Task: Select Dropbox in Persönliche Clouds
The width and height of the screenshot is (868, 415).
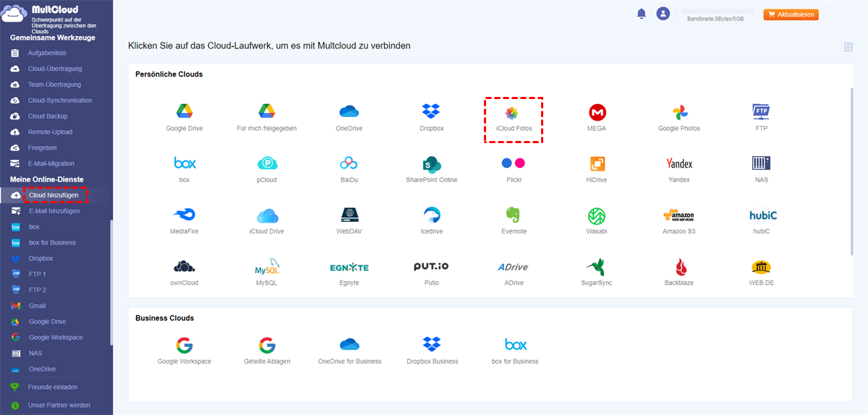Action: (431, 111)
